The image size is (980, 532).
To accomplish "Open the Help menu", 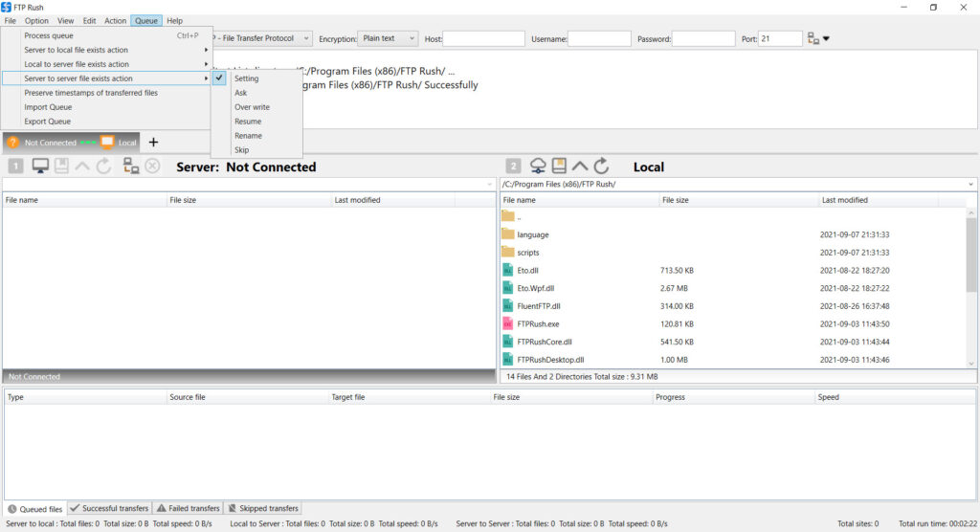I will [x=174, y=21].
